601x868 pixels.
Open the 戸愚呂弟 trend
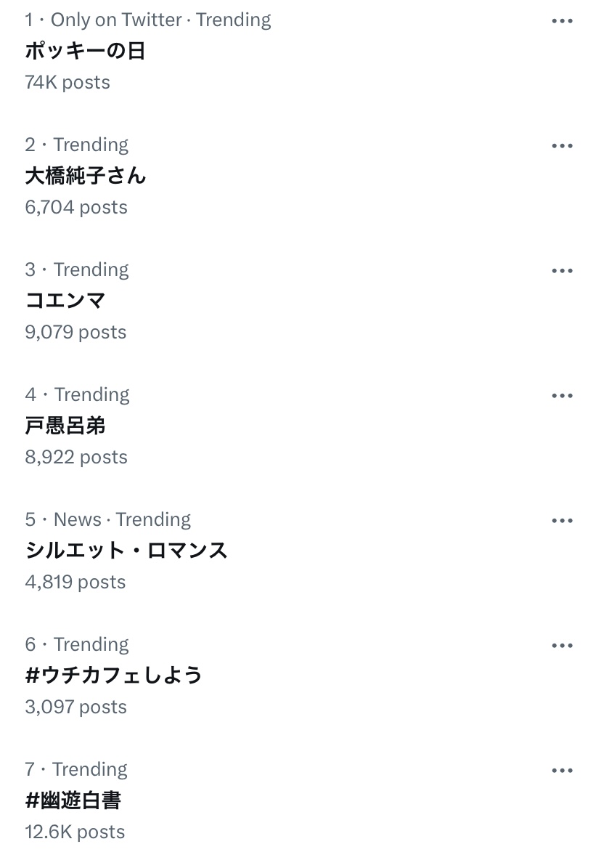coord(65,426)
